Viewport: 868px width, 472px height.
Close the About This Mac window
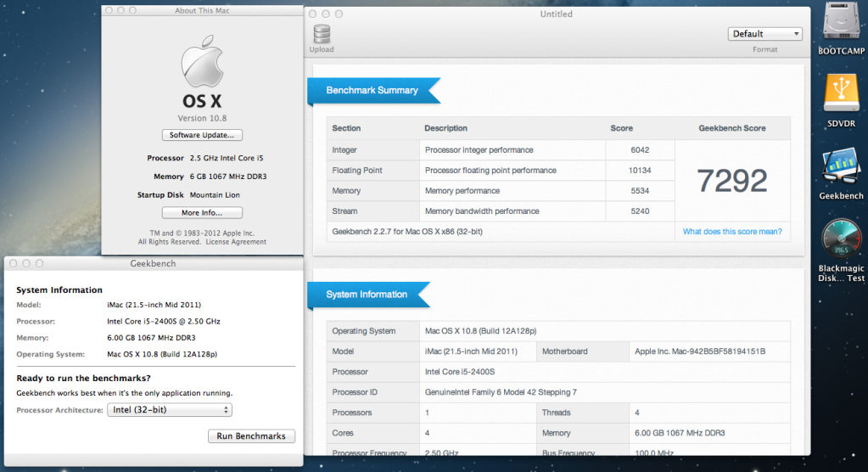tap(109, 10)
